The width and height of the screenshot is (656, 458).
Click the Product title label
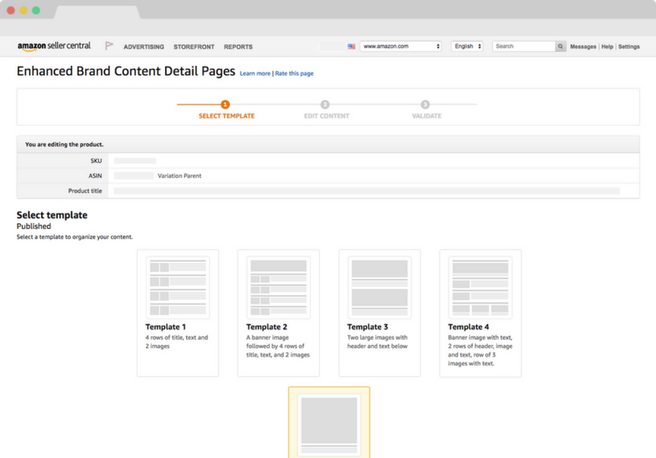click(x=85, y=191)
